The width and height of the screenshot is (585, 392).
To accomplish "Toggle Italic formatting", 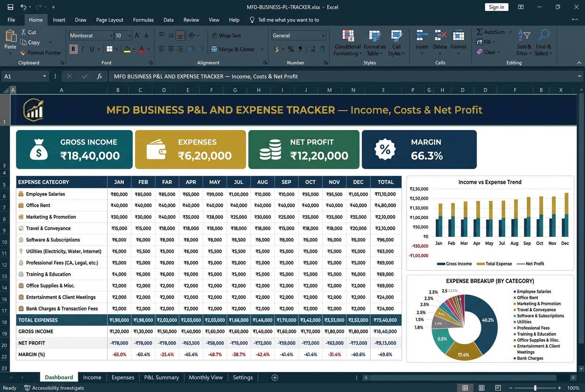I will click(x=83, y=49).
